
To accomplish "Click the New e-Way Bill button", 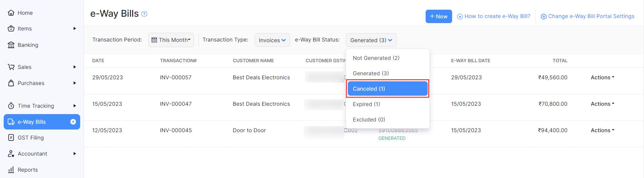I will tap(438, 16).
